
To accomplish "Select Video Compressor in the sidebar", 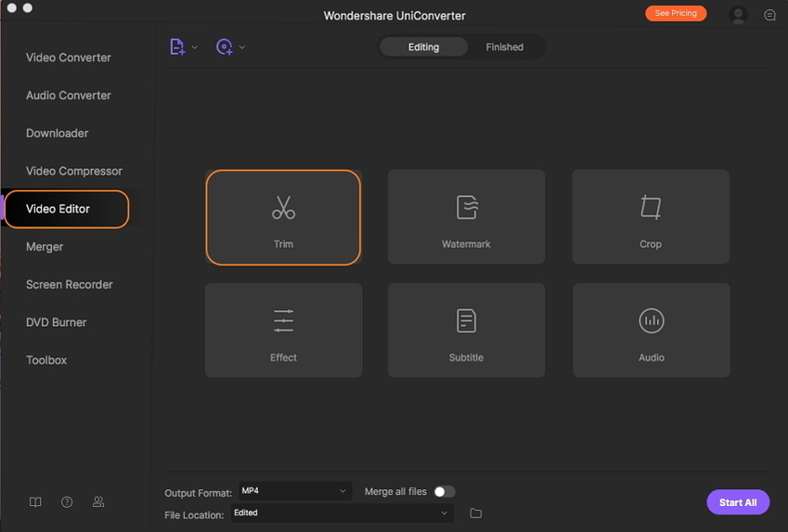I will pyautogui.click(x=74, y=171).
